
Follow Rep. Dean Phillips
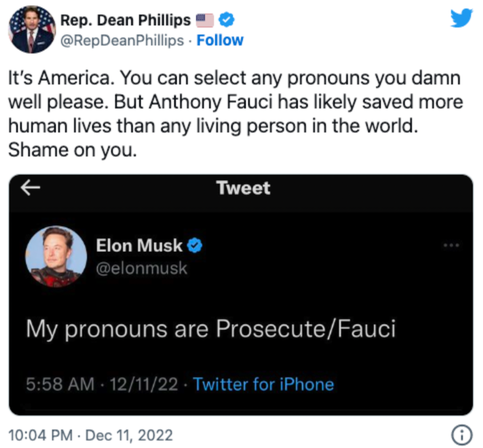click(220, 40)
